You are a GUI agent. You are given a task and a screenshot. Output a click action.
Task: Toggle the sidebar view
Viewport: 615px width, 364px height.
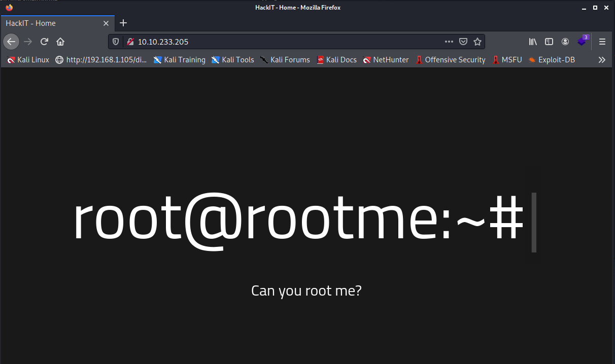pos(549,42)
